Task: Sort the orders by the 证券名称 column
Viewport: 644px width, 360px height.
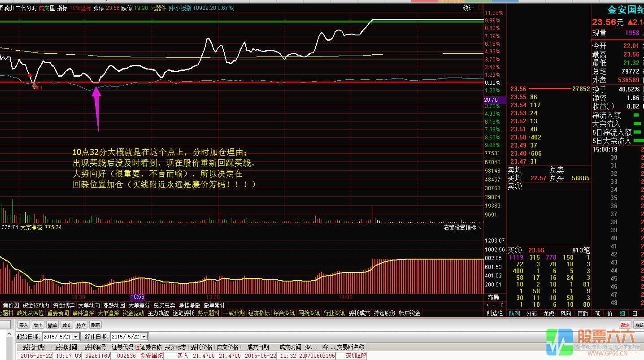Action: pyautogui.click(x=149, y=347)
